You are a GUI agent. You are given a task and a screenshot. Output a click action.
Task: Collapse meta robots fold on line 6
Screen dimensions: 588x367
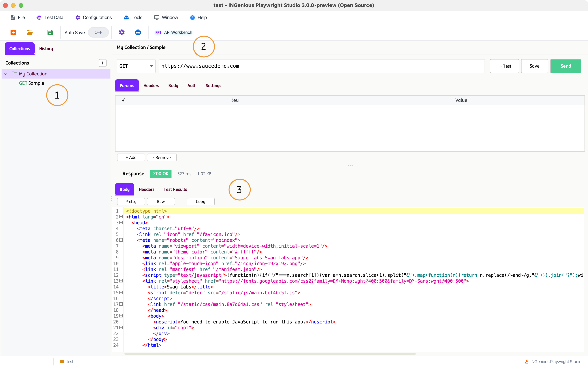click(x=121, y=240)
